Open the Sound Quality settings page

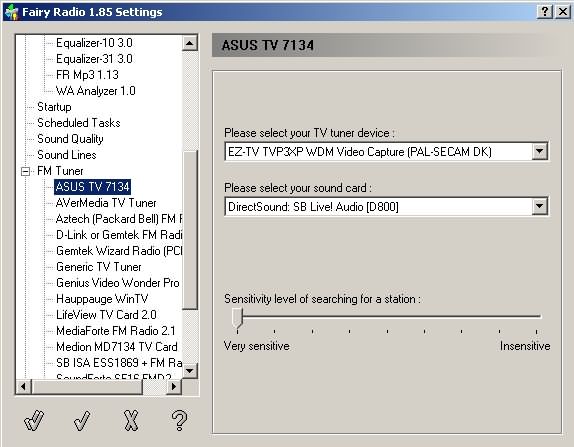point(70,139)
